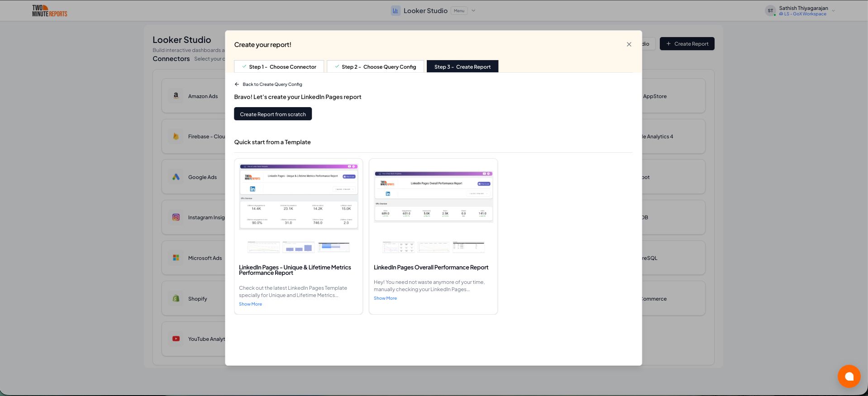Open the chat support bubble

pyautogui.click(x=849, y=376)
